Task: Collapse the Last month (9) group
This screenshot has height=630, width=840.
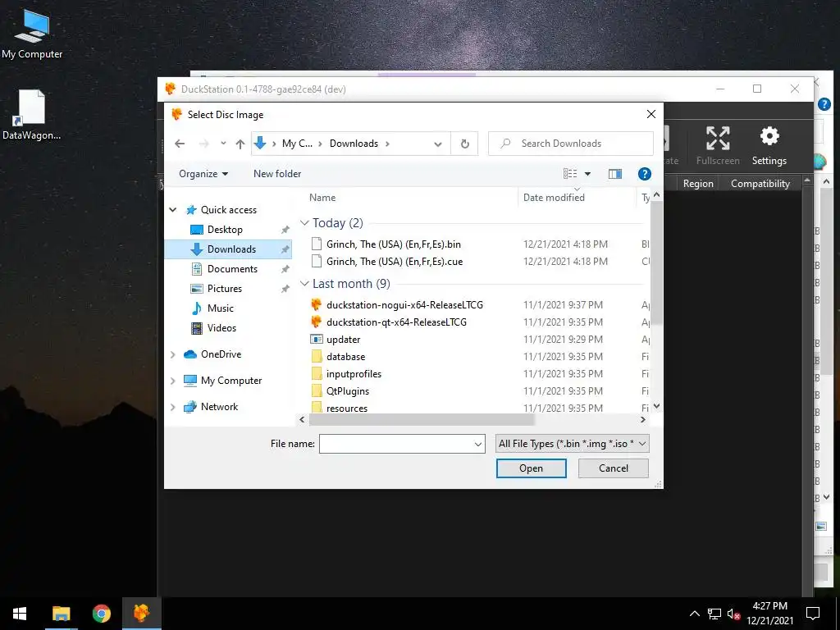Action: pyautogui.click(x=304, y=283)
